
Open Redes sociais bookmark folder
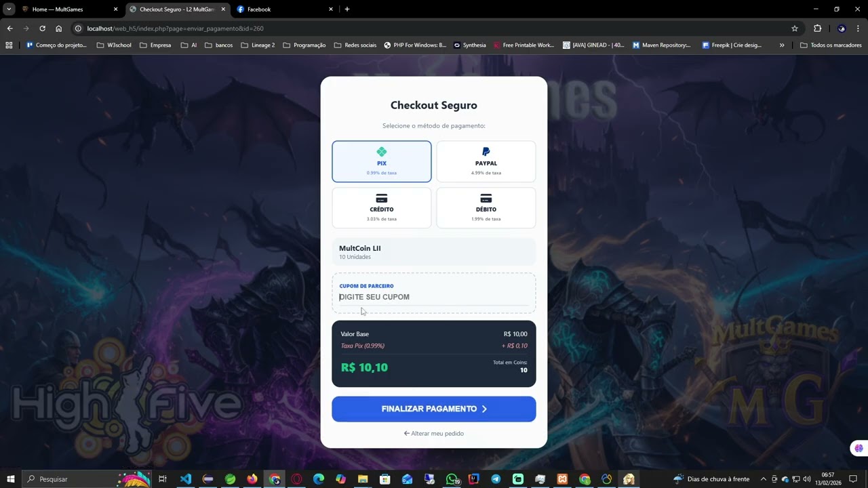[355, 45]
